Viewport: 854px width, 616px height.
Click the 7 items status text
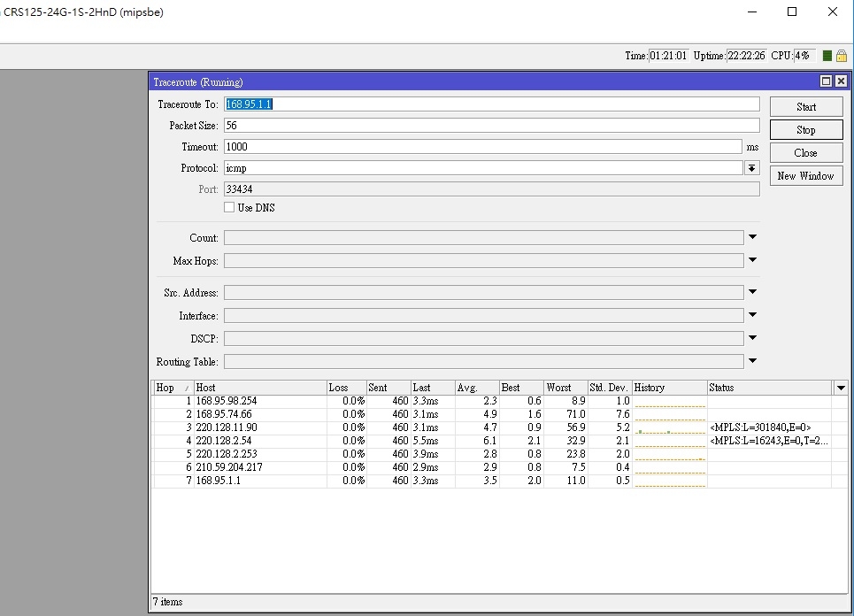pyautogui.click(x=168, y=602)
